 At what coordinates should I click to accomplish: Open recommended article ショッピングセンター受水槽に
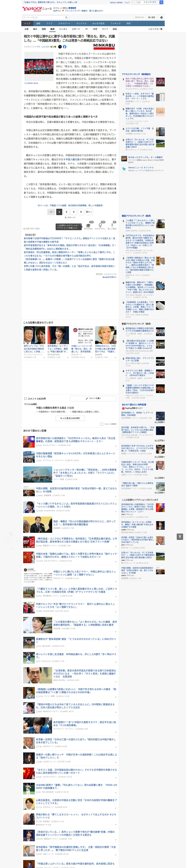[85, 473]
